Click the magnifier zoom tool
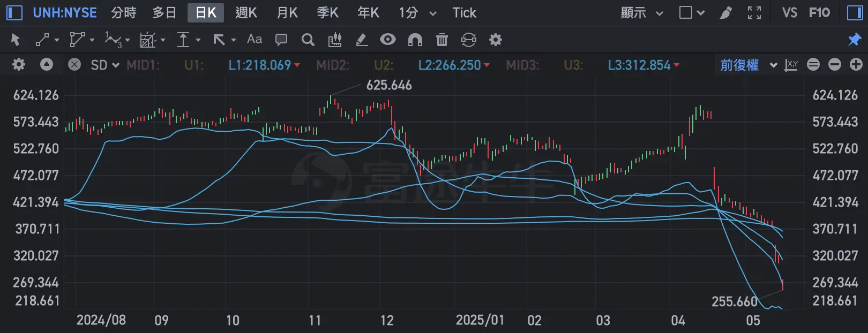868x333 pixels. [308, 40]
